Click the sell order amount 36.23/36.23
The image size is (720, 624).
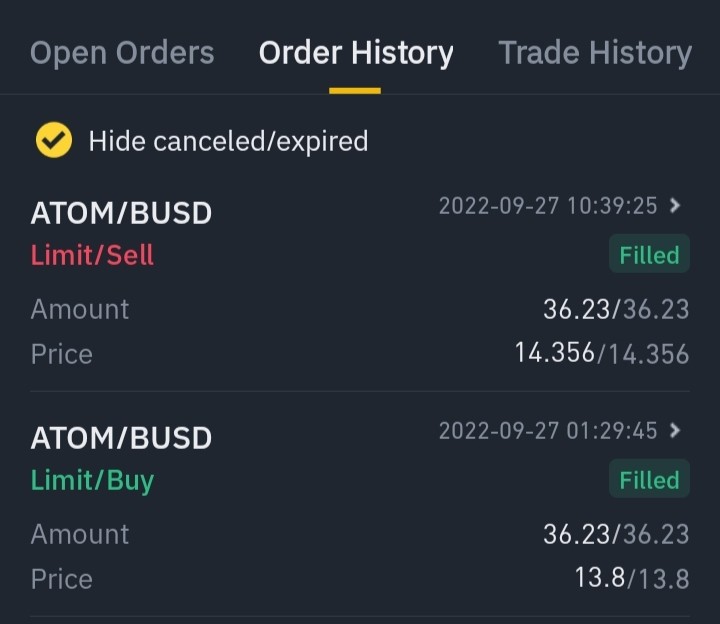616,309
